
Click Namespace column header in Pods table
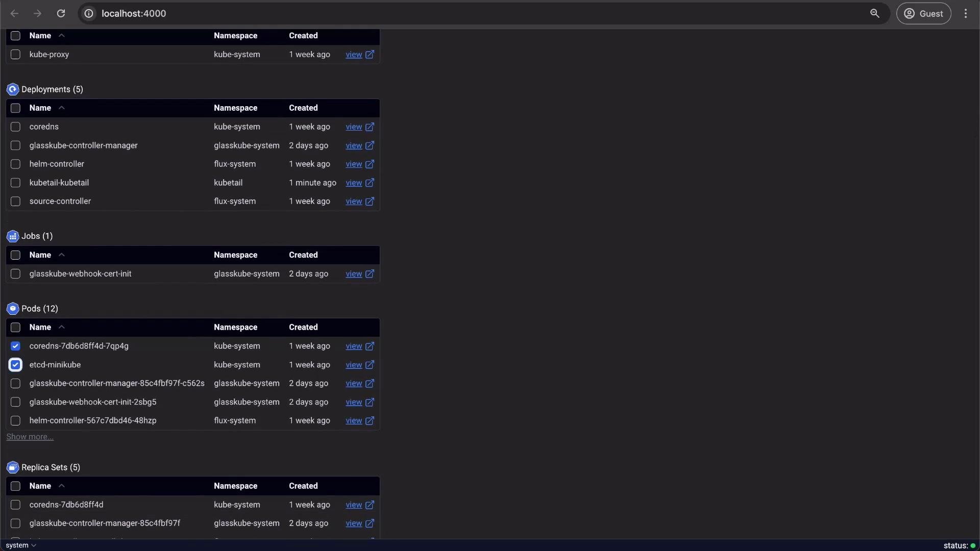(235, 328)
